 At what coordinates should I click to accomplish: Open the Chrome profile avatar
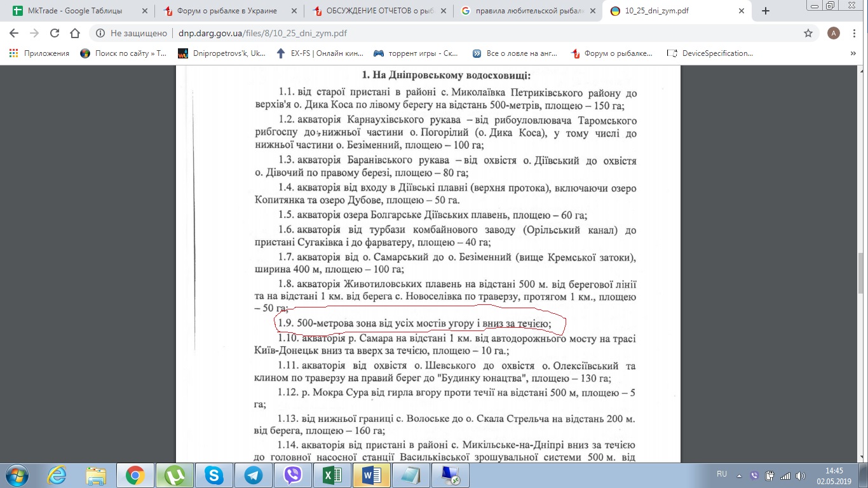pyautogui.click(x=834, y=33)
